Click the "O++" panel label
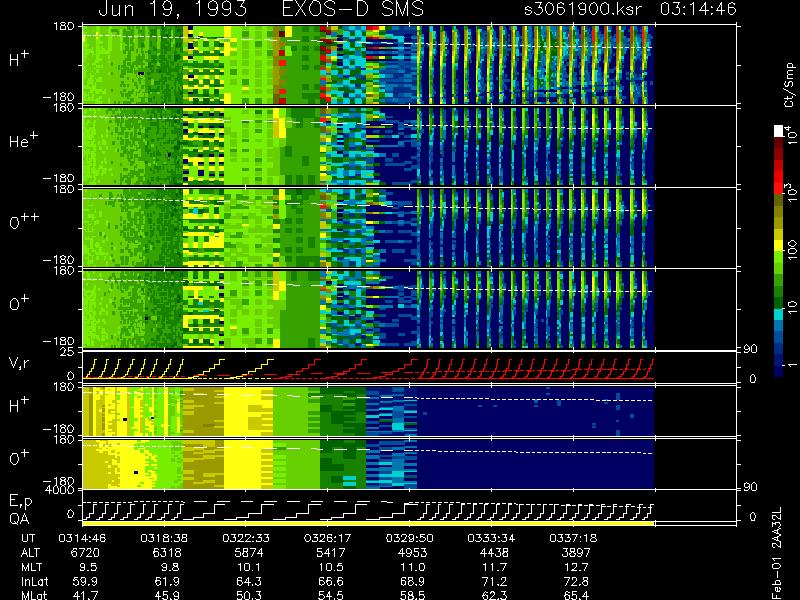The height and width of the screenshot is (600, 800). (23, 221)
